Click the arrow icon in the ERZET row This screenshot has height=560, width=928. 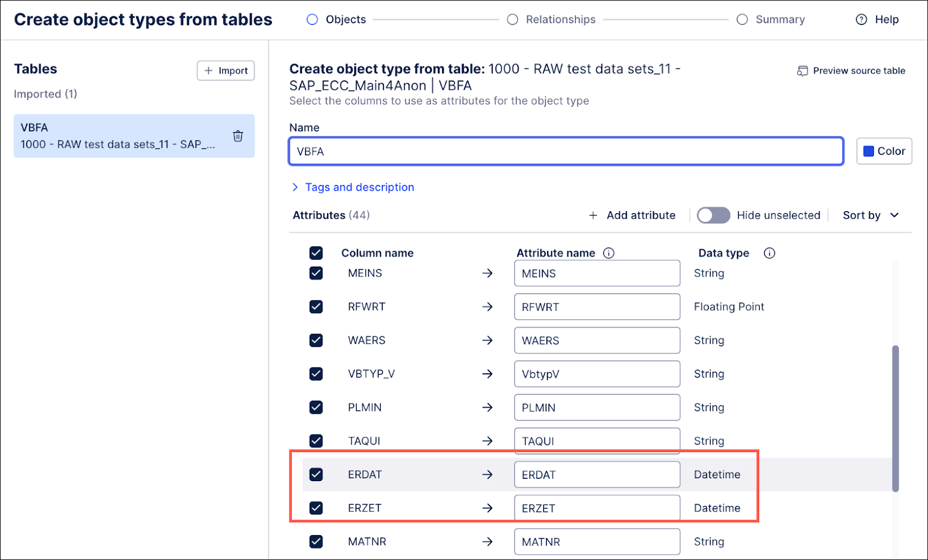coord(487,508)
